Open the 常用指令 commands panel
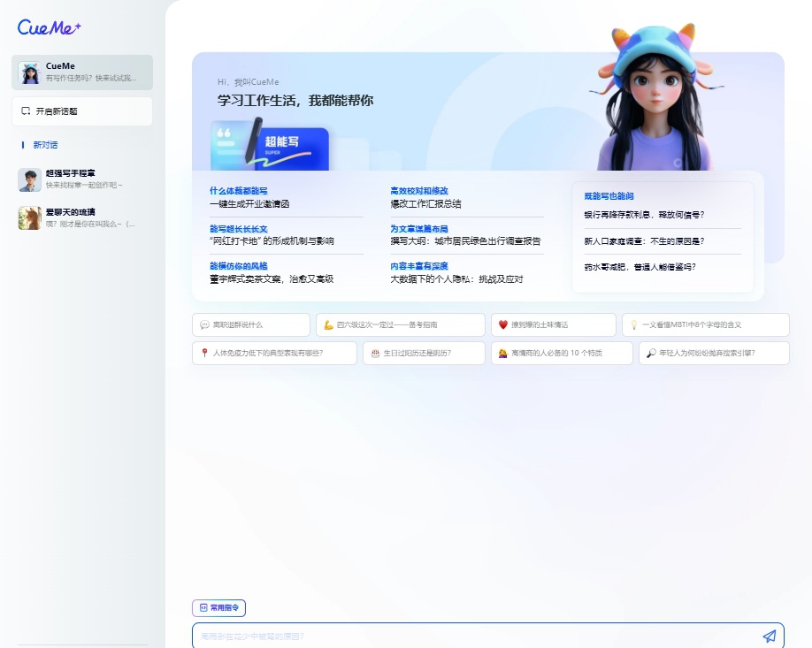The height and width of the screenshot is (648, 812). point(218,608)
